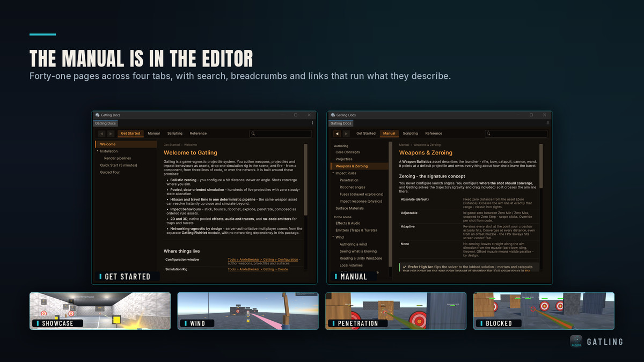Open the Penetration page in the Manual sidebar

click(x=349, y=180)
